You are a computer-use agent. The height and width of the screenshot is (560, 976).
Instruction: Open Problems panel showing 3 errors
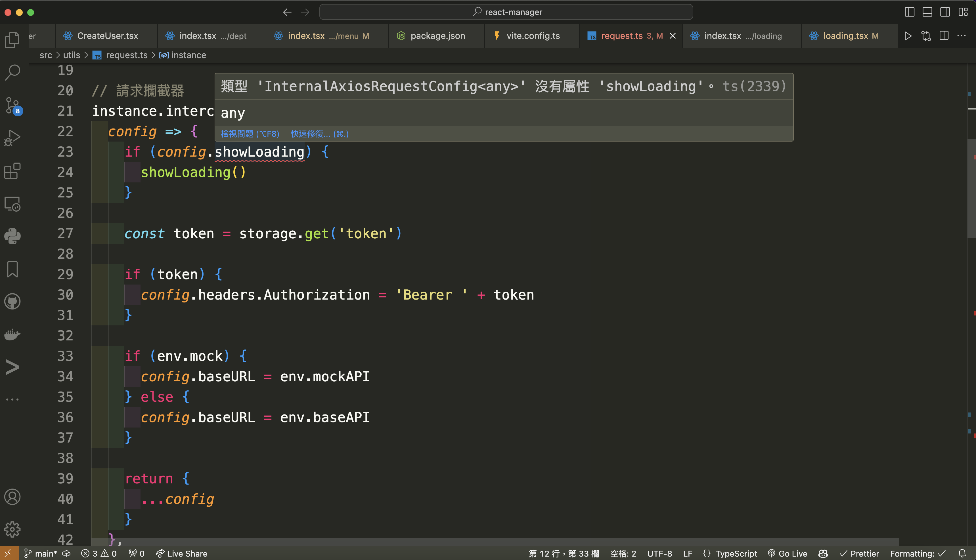tap(99, 553)
